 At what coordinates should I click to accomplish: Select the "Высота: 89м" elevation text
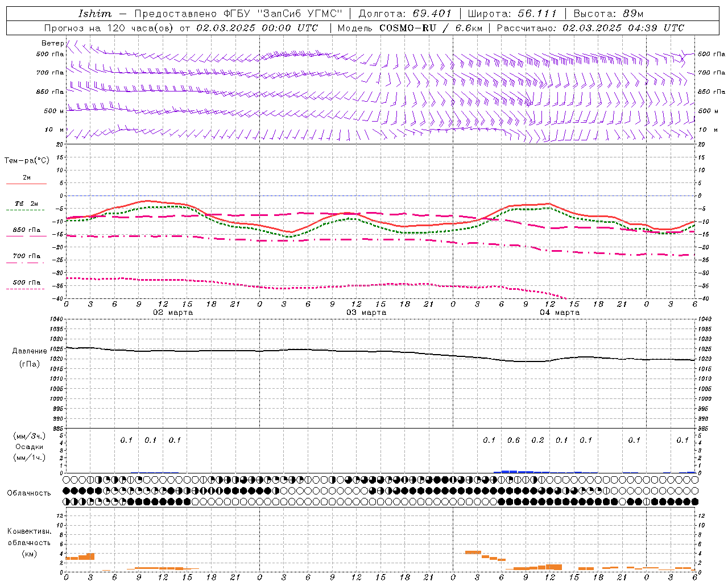609,14
